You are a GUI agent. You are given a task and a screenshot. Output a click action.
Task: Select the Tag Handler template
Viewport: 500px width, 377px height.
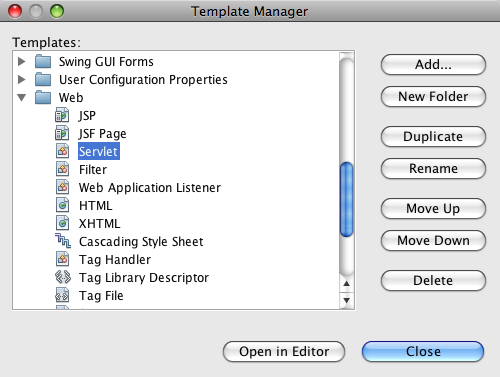point(115,260)
